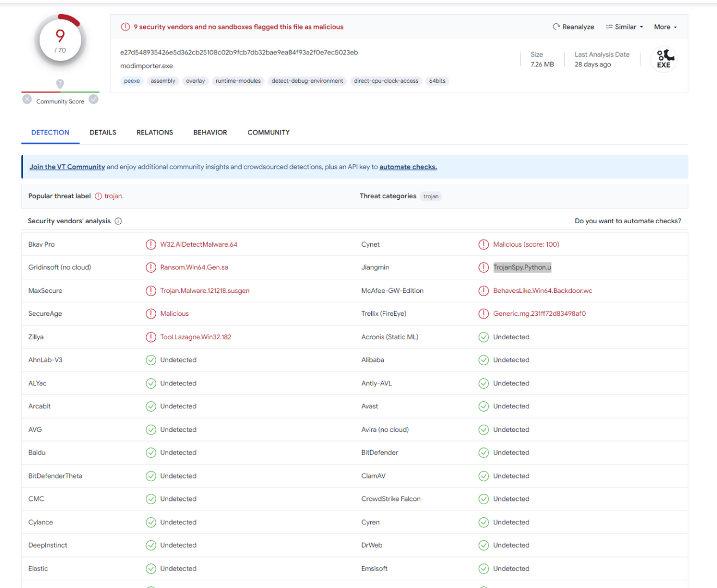
Task: Click the McAfee-GW-Edition alert icon
Action: click(483, 291)
